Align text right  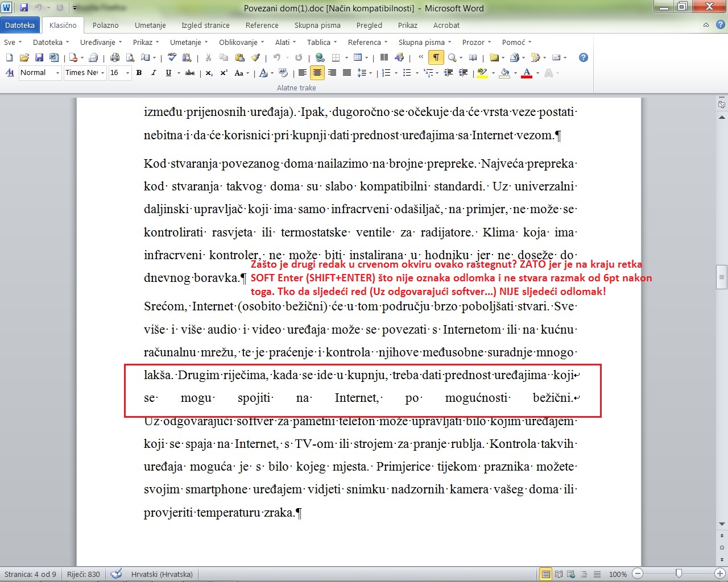tap(332, 73)
